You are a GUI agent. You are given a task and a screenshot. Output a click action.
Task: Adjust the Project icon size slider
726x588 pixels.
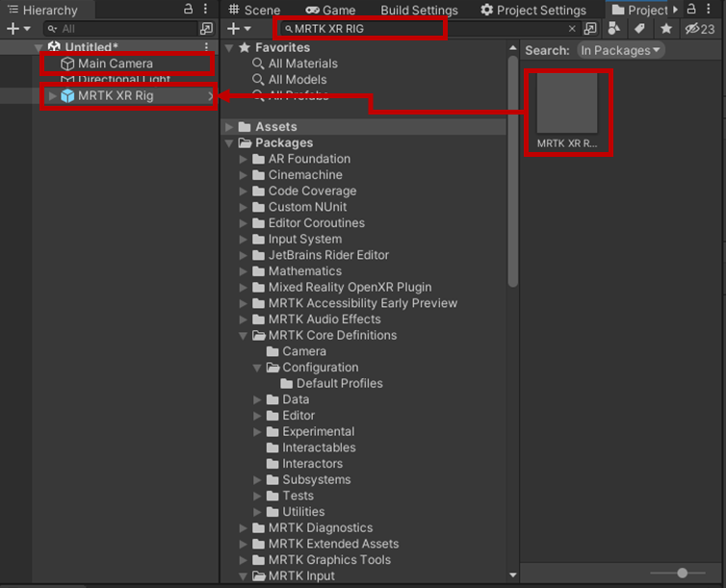[682, 574]
